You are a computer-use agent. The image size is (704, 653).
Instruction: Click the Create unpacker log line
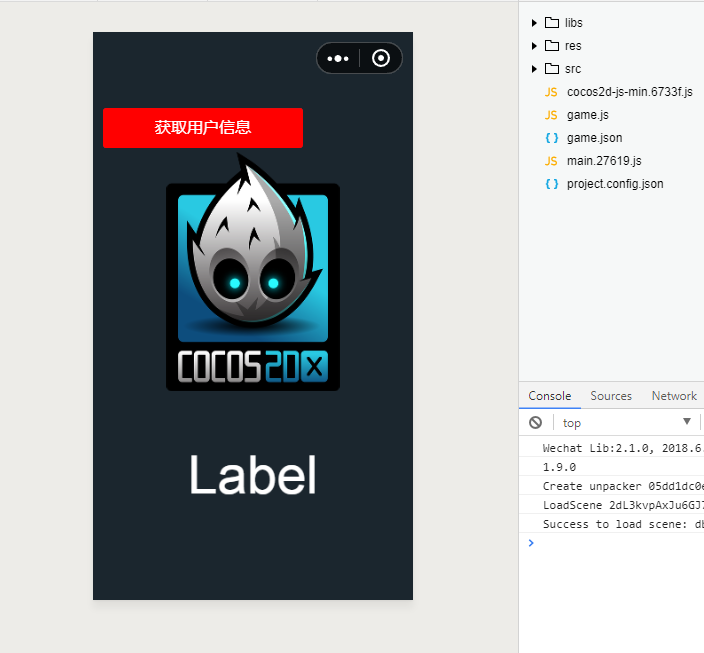pyautogui.click(x=612, y=486)
